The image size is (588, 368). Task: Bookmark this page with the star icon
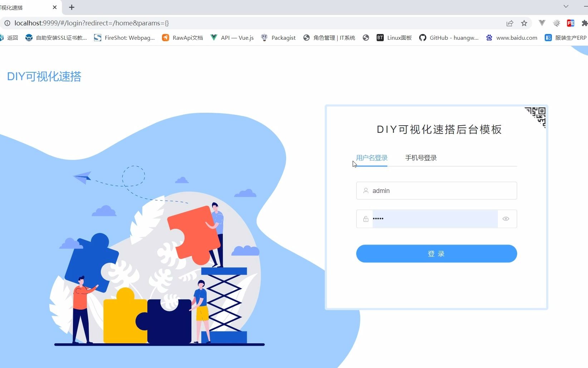(x=524, y=23)
